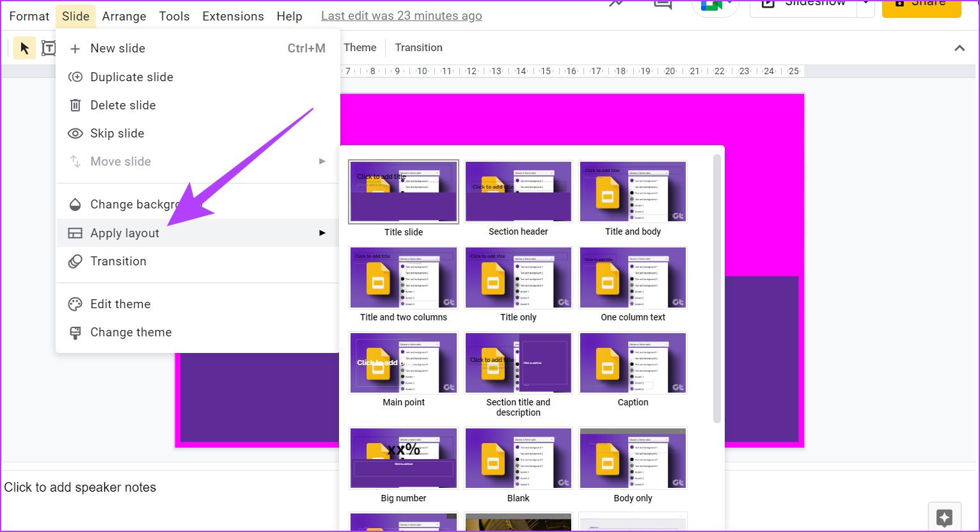Image resolution: width=980 pixels, height=532 pixels.
Task: Open the Help menu
Action: pos(289,16)
